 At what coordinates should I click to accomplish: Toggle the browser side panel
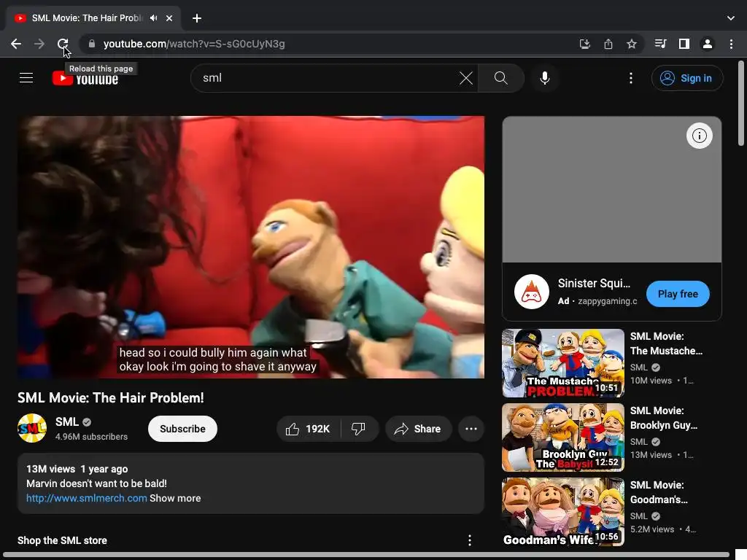[684, 44]
